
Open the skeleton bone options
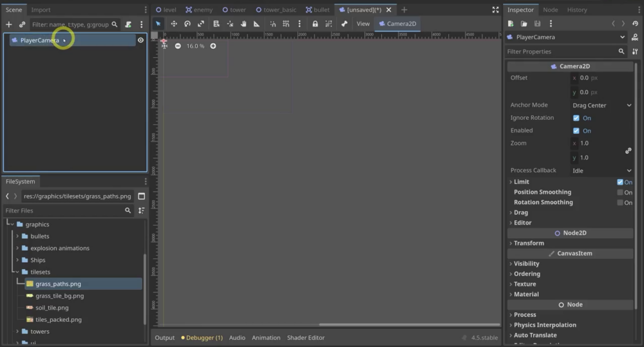click(344, 24)
